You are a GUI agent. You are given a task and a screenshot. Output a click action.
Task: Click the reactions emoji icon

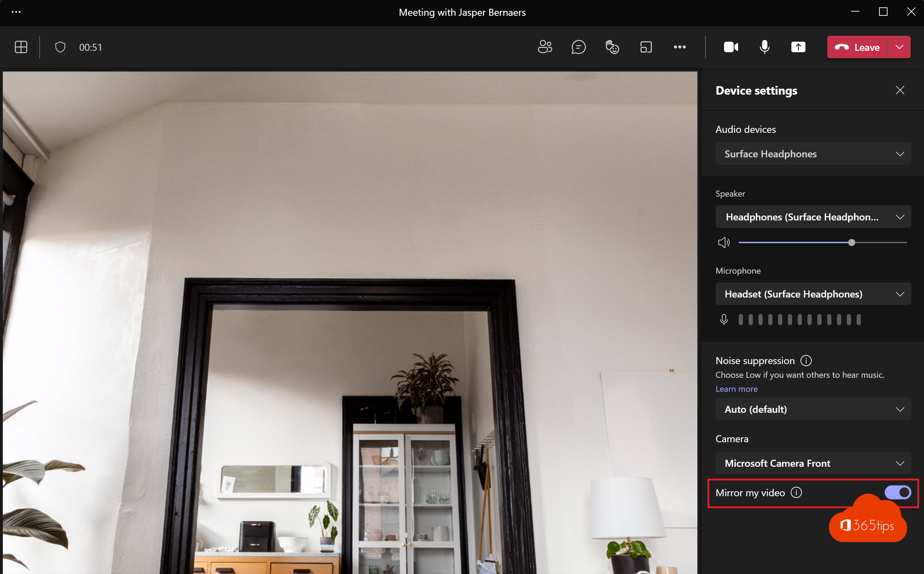tap(611, 47)
